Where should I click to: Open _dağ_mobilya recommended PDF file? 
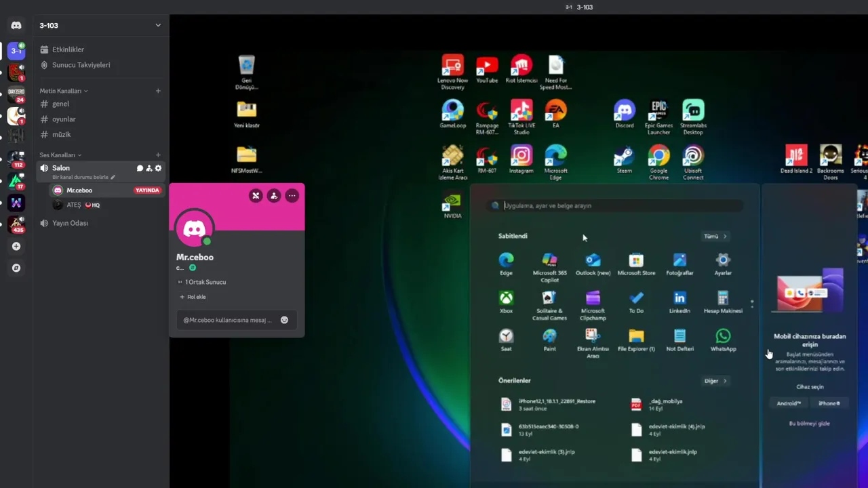657,405
